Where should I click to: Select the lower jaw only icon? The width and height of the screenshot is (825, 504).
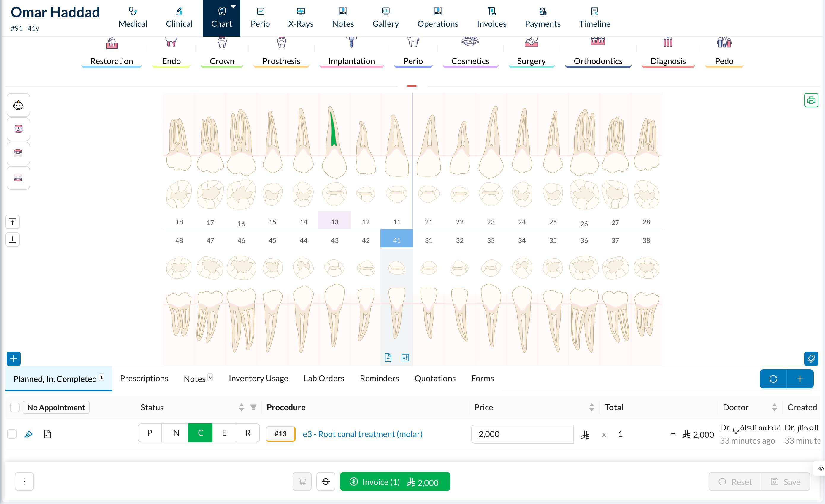pyautogui.click(x=18, y=178)
